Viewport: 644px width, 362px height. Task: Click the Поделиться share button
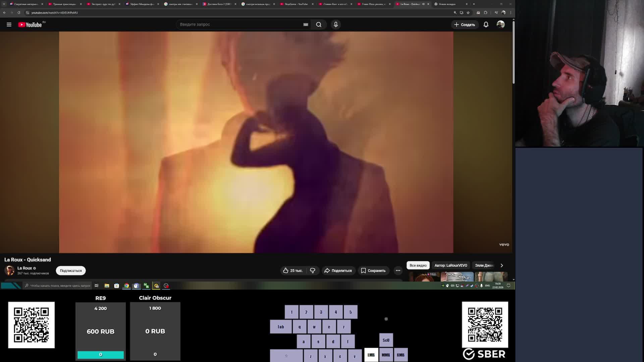tap(338, 270)
